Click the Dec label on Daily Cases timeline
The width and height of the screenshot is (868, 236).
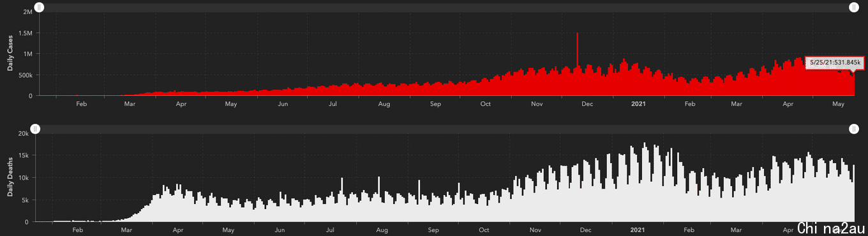(586, 103)
